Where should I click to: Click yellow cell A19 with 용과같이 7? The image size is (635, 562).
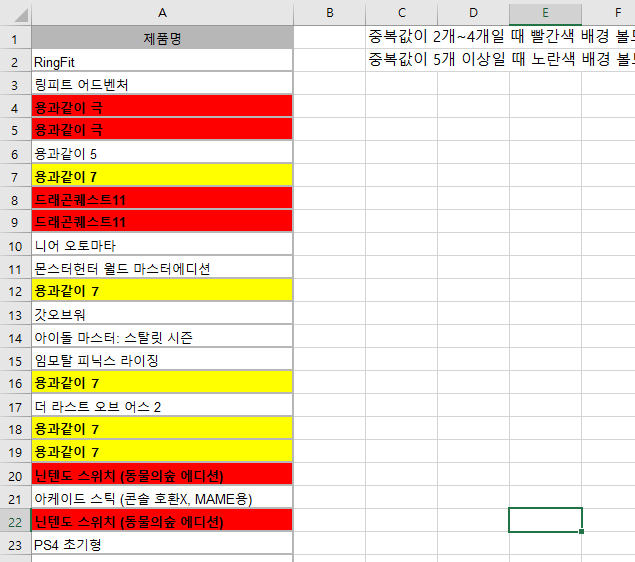tap(162, 451)
